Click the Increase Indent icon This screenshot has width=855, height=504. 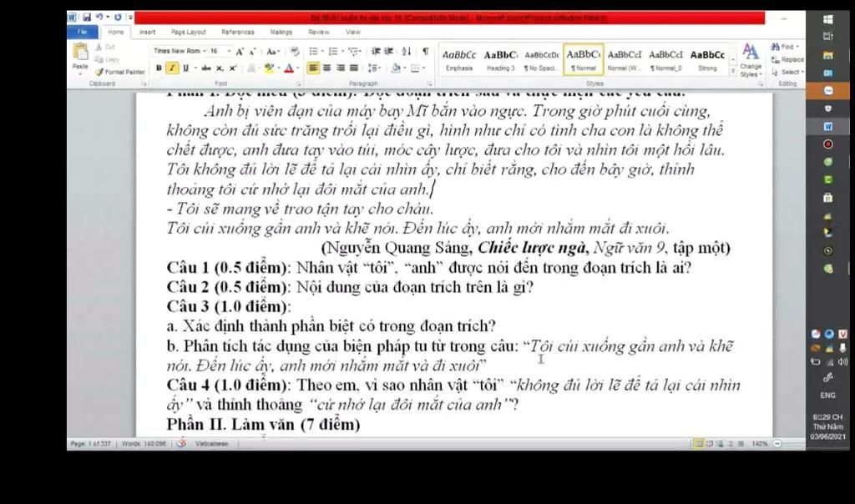(x=389, y=51)
